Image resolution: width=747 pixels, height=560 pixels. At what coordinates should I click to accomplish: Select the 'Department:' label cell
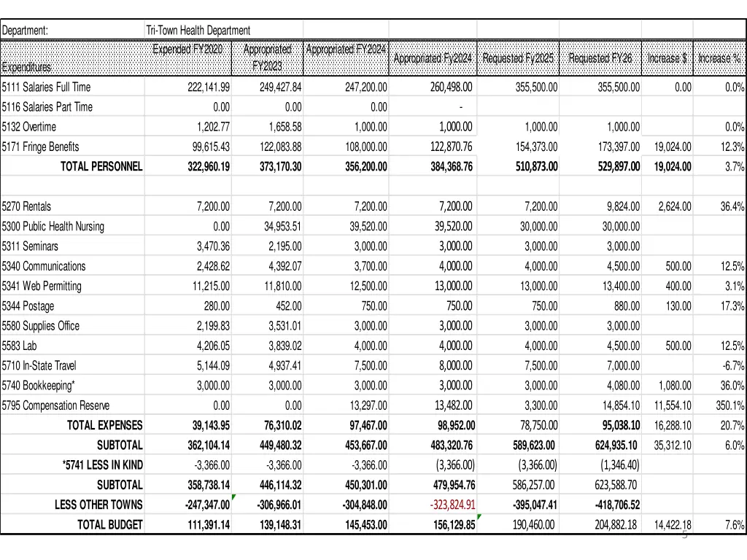[25, 31]
